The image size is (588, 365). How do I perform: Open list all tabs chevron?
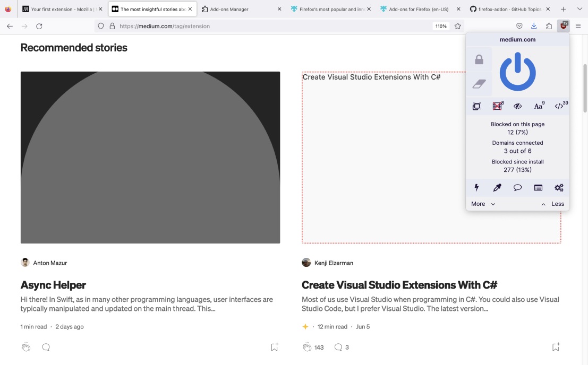579,9
